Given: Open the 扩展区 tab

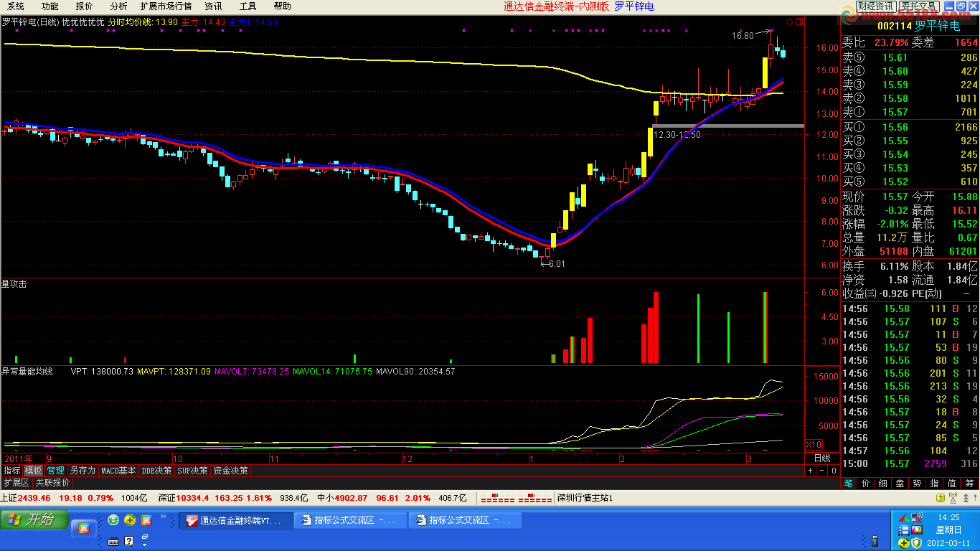Looking at the screenshot, I should click(17, 483).
